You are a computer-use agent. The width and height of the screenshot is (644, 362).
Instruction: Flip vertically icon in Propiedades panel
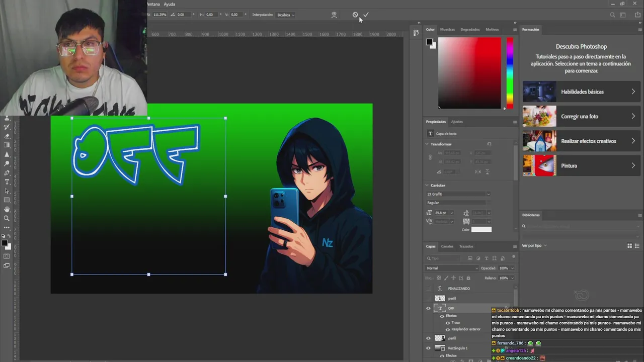coord(488,172)
